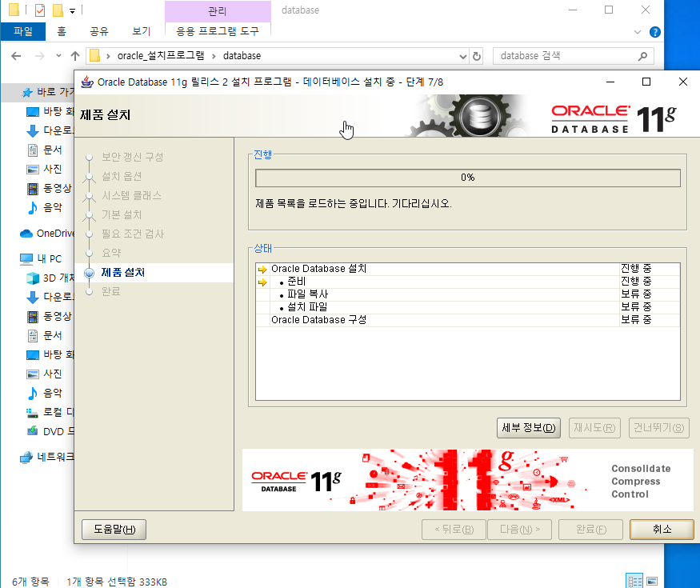This screenshot has width=700, height=588.
Task: Open the Local Disk drive icon
Action: click(x=32, y=413)
